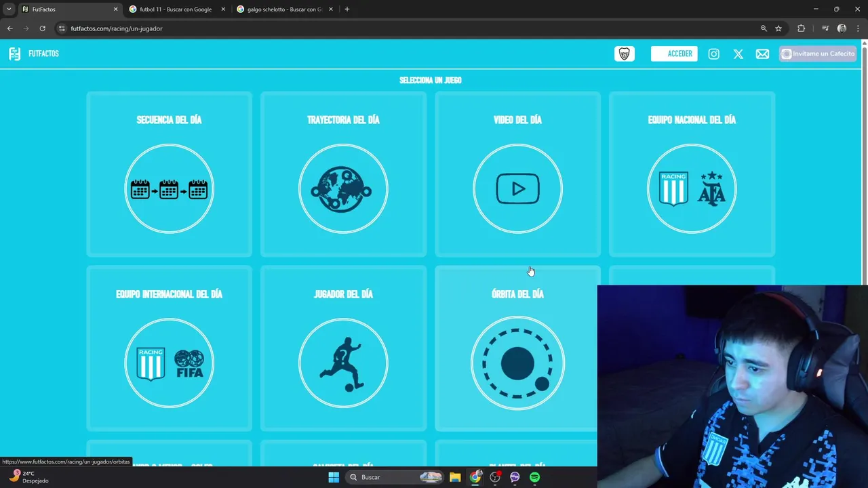This screenshot has height=488, width=868.
Task: Click the site information icon in address bar
Action: 61,28
